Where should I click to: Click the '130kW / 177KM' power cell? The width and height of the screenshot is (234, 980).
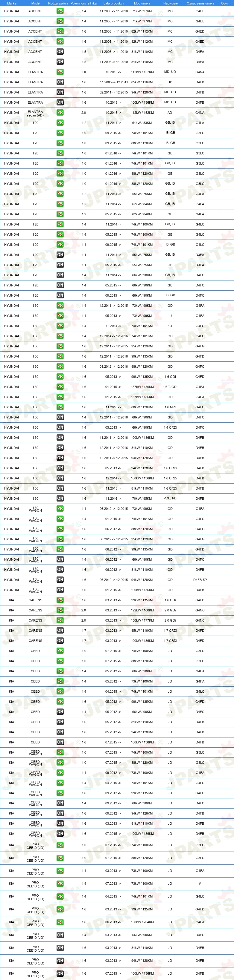(x=142, y=620)
